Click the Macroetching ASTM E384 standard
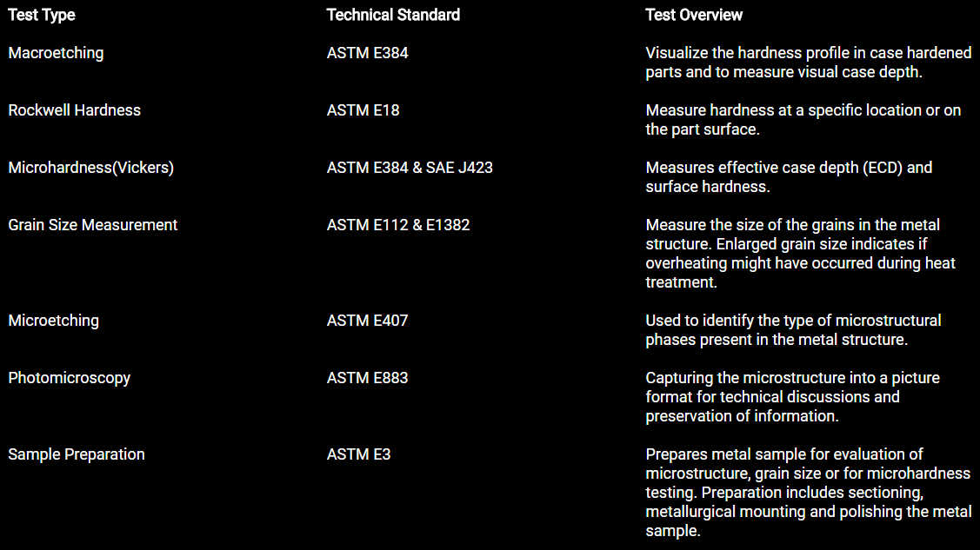980x550 pixels. point(367,53)
